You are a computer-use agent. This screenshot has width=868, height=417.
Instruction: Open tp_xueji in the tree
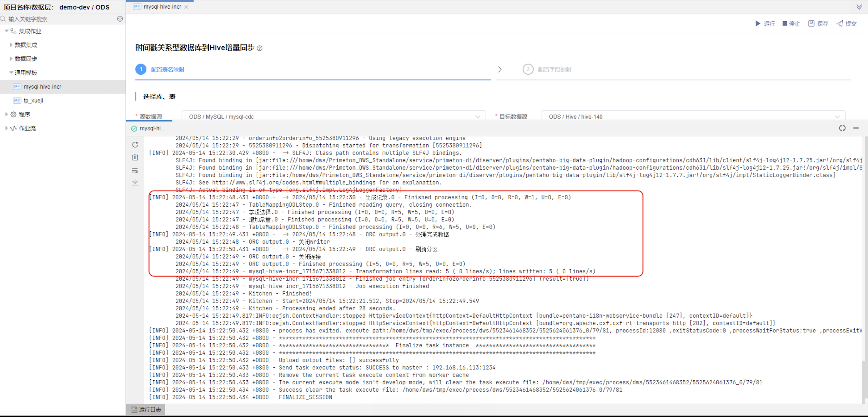pyautogui.click(x=33, y=101)
